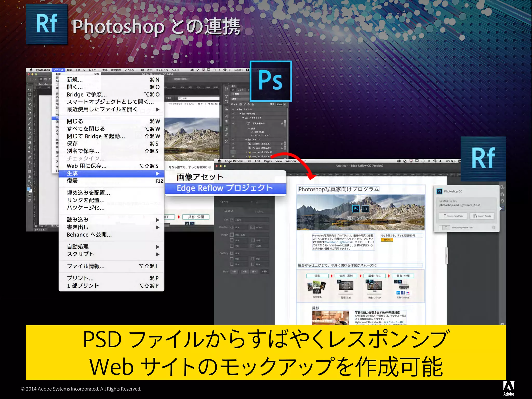Click Wi-Fi icon in Edge Reflow menu bar
Viewport: 532px width, 399px height.
pos(435,161)
